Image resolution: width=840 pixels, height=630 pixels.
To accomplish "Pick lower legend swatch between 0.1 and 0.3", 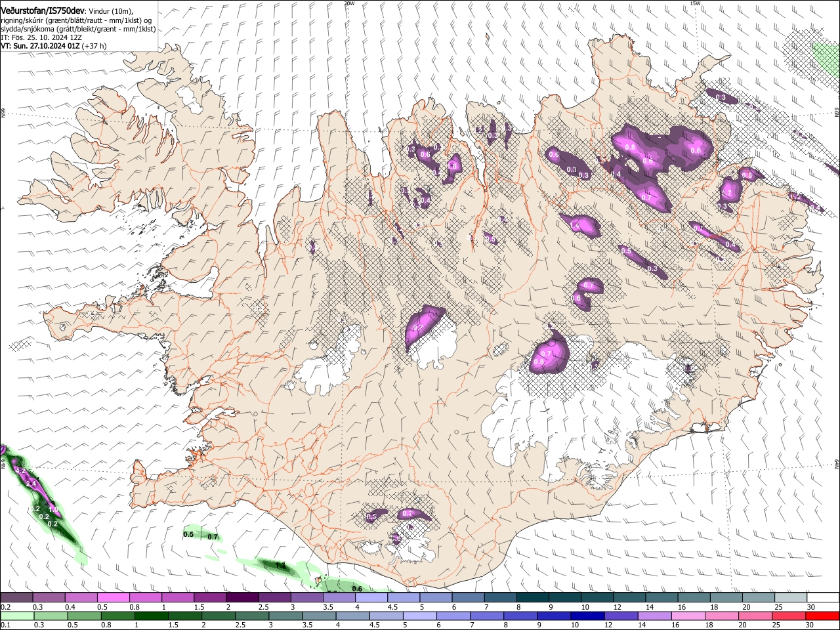I will 16,616.
